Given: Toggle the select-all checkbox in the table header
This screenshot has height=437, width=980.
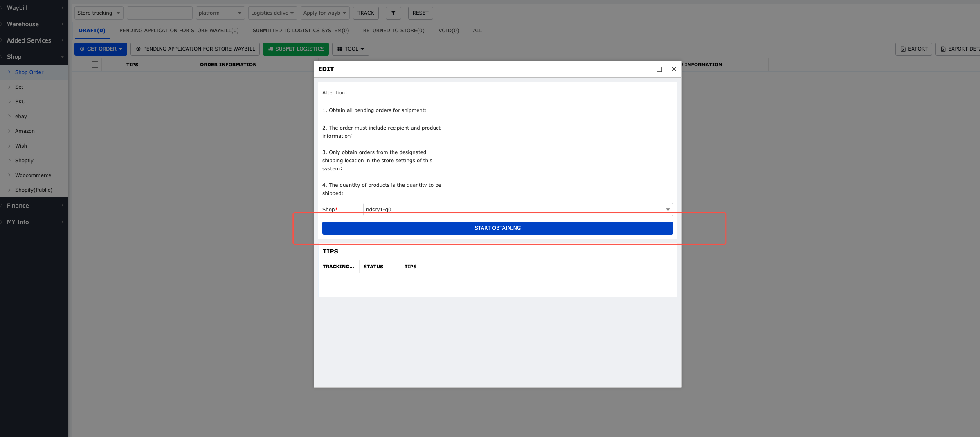Looking at the screenshot, I should (x=94, y=64).
